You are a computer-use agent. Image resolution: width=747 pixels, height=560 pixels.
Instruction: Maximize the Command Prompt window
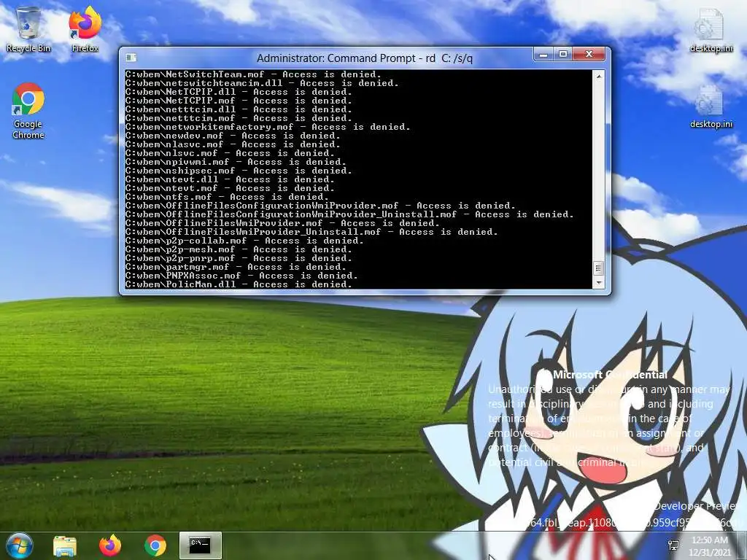[x=562, y=54]
